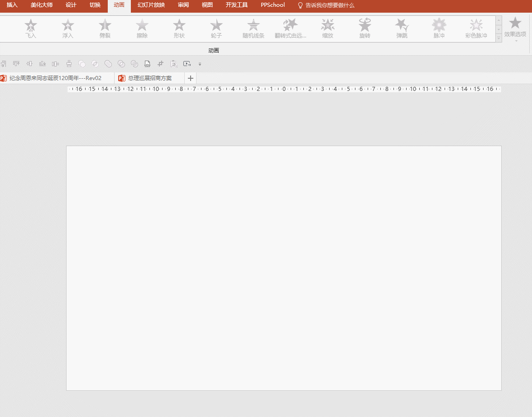This screenshot has height=417, width=532.
Task: Apply the 弹跳 (Bounce) animation
Action: [x=402, y=28]
